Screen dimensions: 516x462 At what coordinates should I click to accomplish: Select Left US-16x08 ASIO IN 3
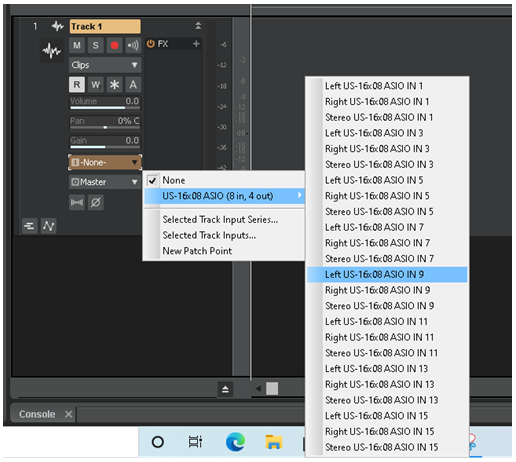pos(387,133)
